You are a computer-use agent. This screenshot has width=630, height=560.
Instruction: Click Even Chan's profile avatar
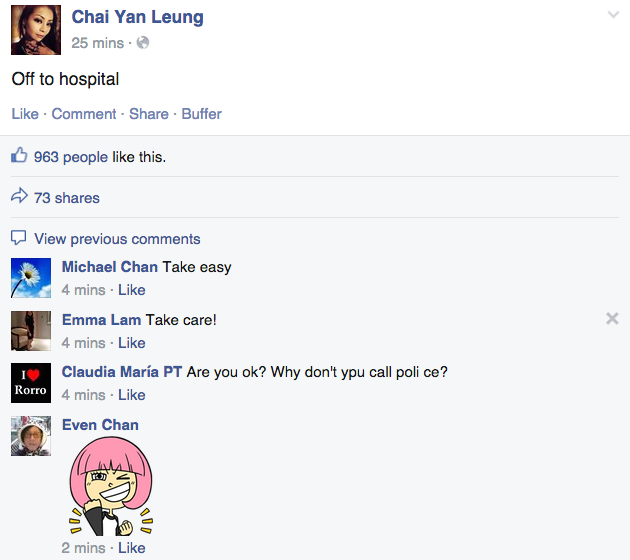point(31,436)
